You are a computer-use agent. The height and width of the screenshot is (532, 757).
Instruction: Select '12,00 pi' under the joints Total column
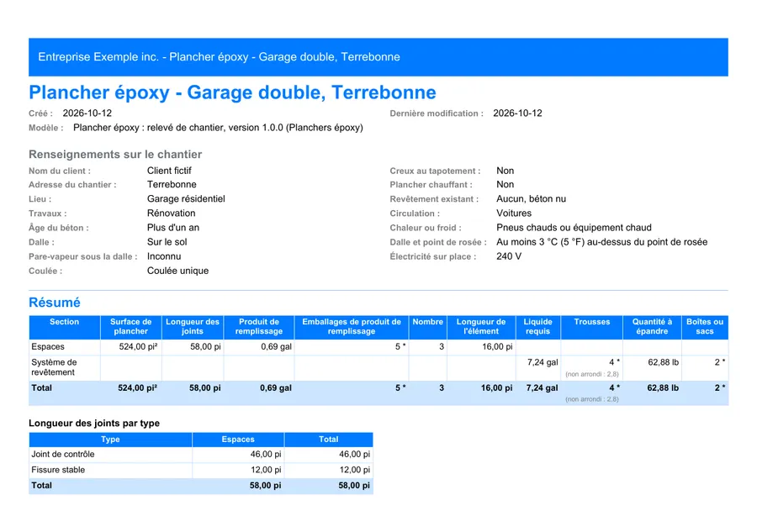click(354, 470)
